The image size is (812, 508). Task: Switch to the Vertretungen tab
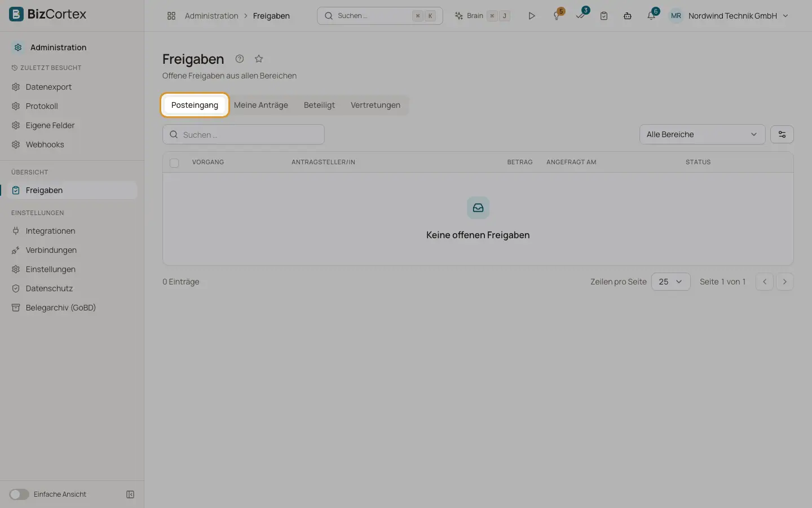tap(376, 105)
